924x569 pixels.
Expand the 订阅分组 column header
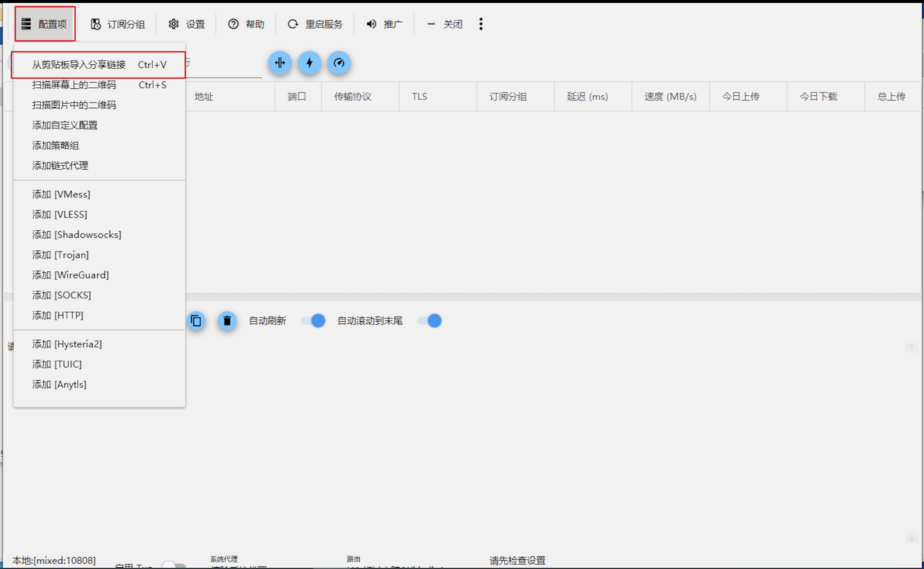point(508,96)
